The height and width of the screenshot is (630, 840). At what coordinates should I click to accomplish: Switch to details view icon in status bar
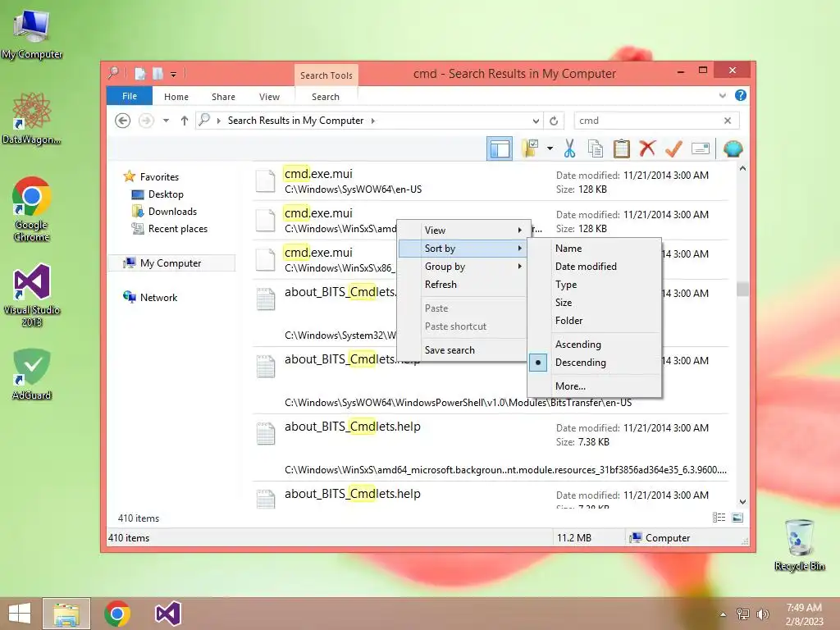tap(719, 518)
